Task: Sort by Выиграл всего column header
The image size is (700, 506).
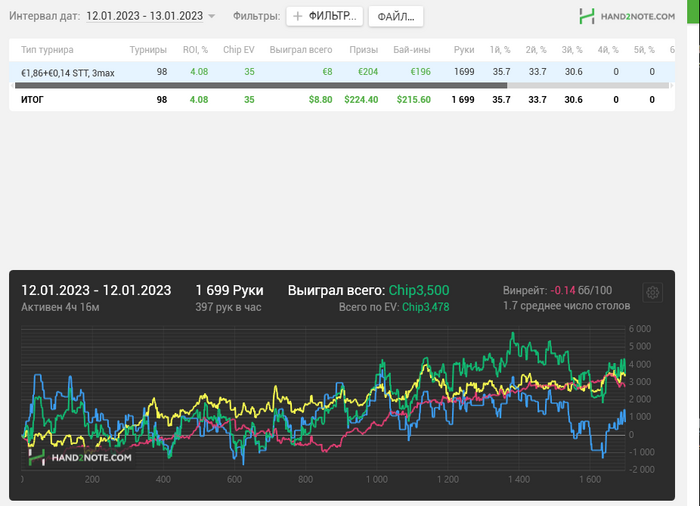Action: (301, 50)
